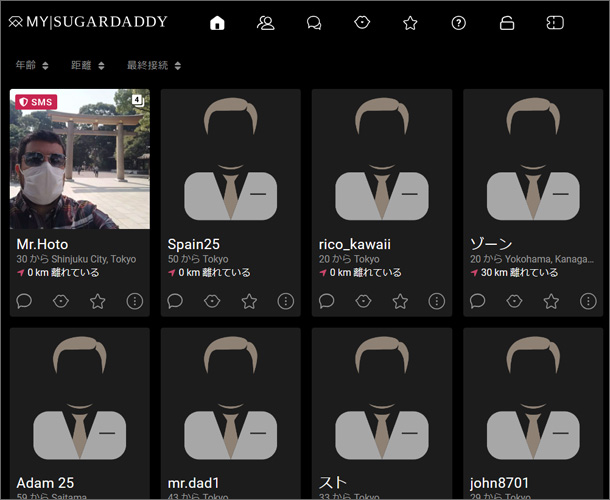This screenshot has width=610, height=500.
Task: Open Mr.Hoto's profile photo thumbnail
Action: tap(80, 160)
